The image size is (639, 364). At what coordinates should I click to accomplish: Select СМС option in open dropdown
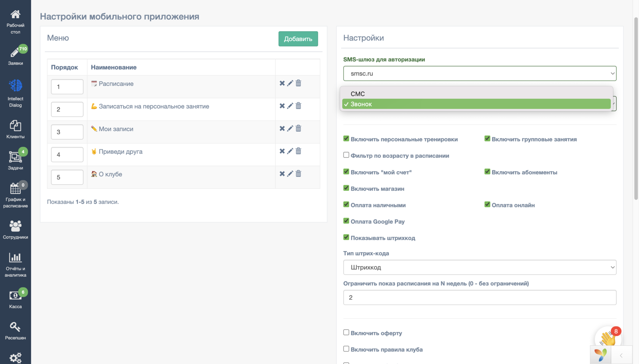[x=476, y=94]
